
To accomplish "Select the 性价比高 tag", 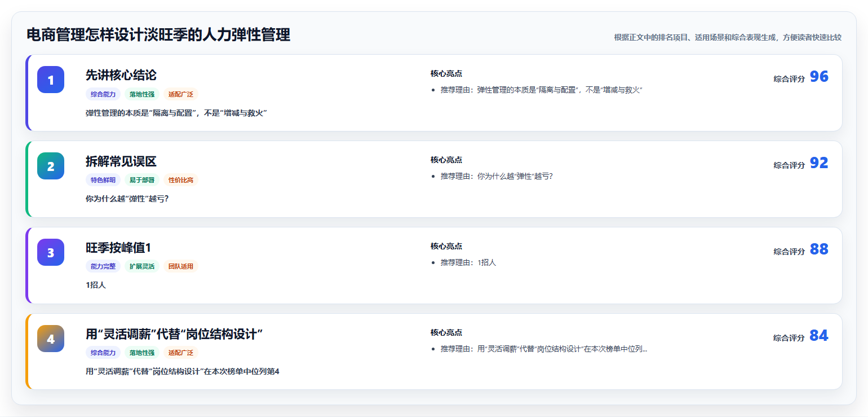I will click(181, 180).
